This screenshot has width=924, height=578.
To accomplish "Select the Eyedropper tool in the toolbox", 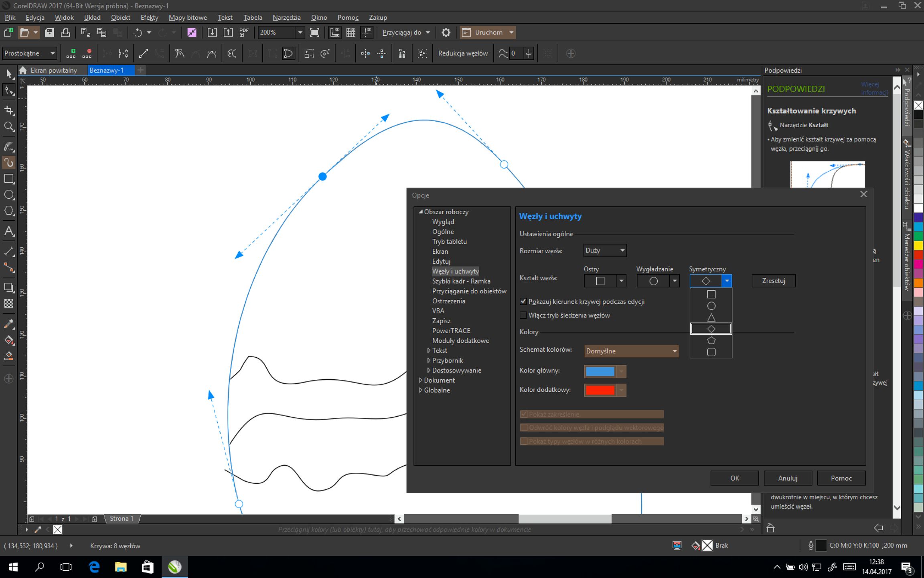I will coord(9,324).
